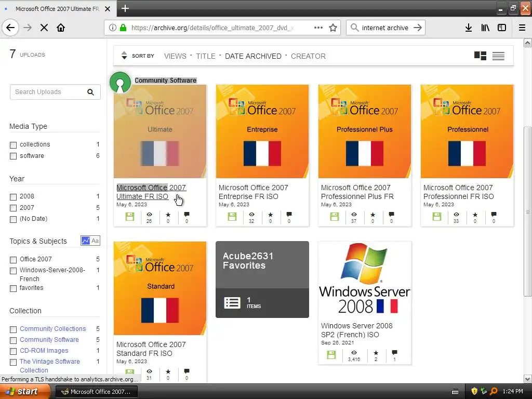Open Microsoft Office 2007 Ultimate FR ISO link
Viewport: 532px width, 399px height.
(151, 192)
